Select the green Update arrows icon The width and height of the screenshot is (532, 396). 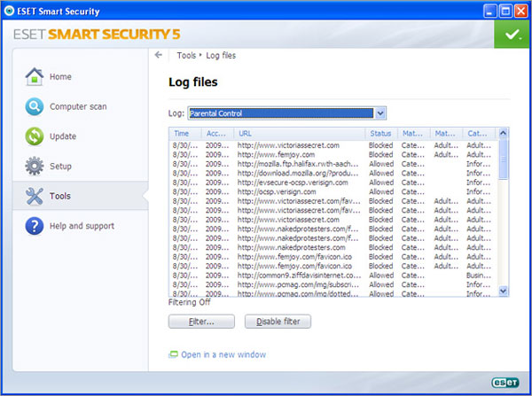pos(35,136)
